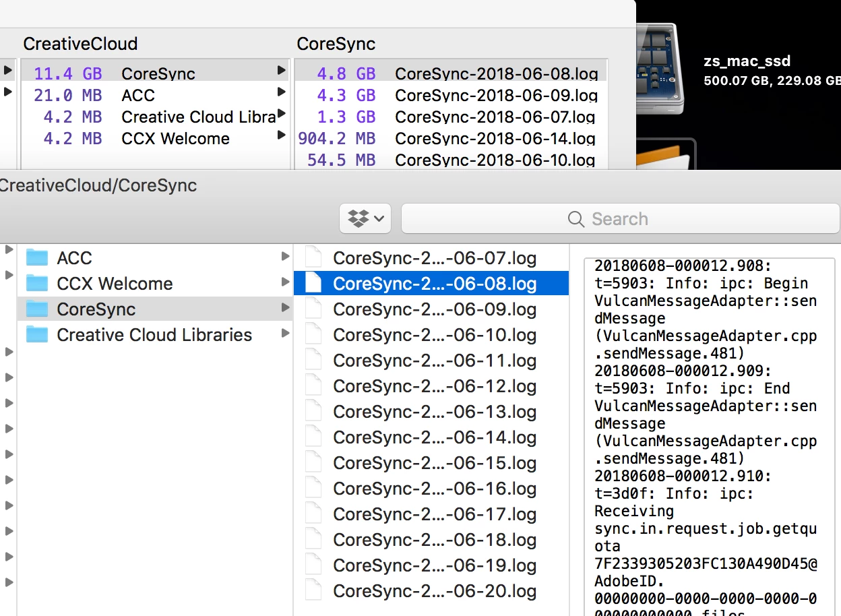
Task: Select CoreSync-2...-06-11.log file name in Finder
Action: point(435,361)
